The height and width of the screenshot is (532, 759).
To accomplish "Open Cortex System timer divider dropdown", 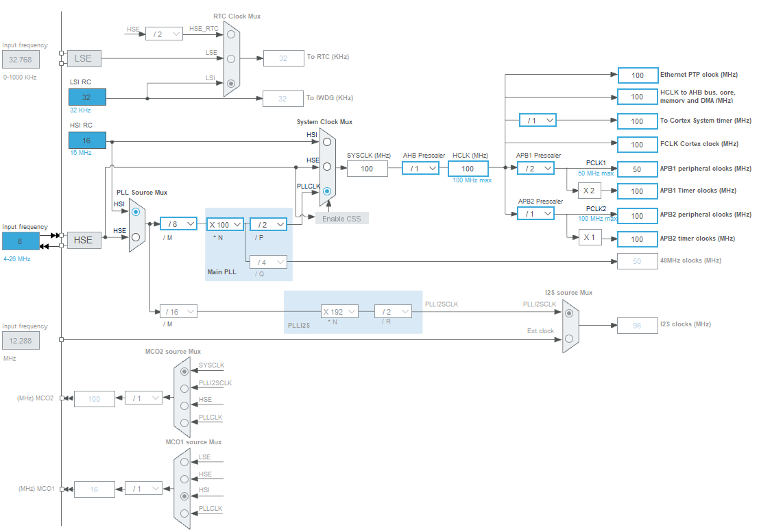I will (538, 121).
